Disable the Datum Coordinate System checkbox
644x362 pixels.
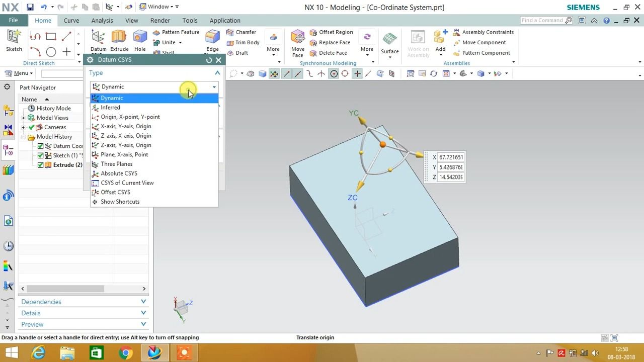(41, 146)
